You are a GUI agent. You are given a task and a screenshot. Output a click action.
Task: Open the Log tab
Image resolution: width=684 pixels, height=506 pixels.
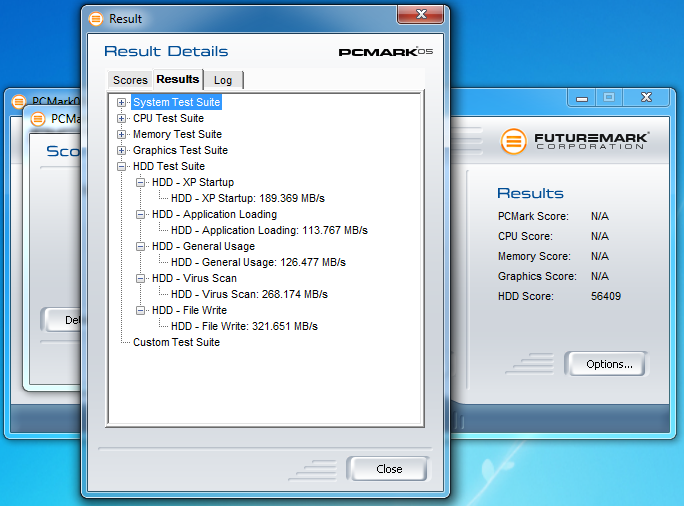[223, 80]
